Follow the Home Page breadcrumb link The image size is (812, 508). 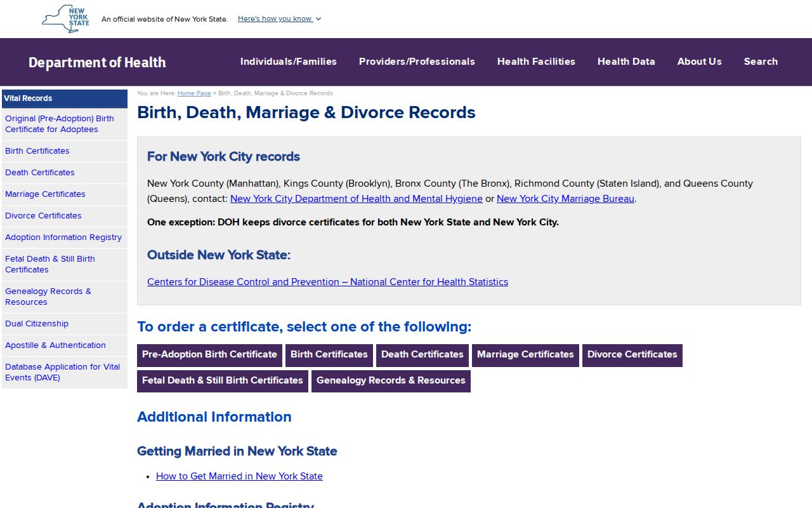(194, 93)
